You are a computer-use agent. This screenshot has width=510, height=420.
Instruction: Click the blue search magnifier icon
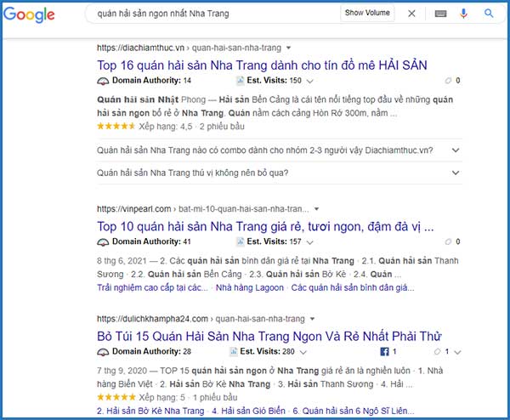click(x=489, y=14)
